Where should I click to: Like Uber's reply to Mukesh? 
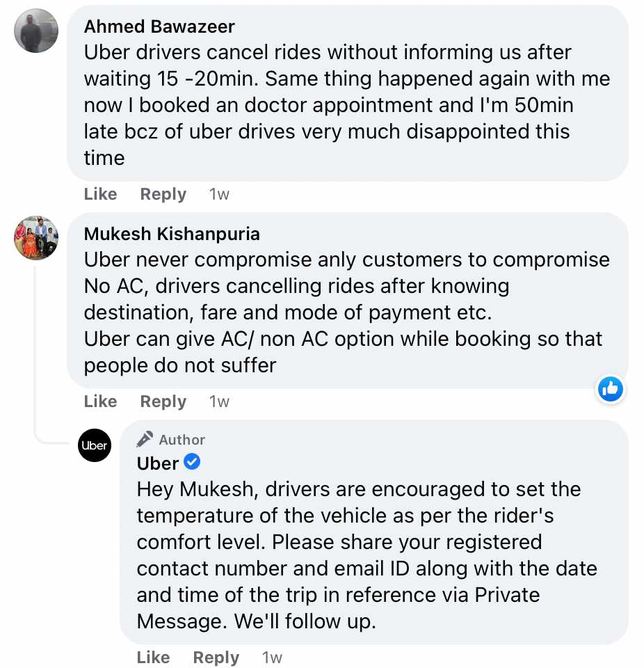click(153, 658)
